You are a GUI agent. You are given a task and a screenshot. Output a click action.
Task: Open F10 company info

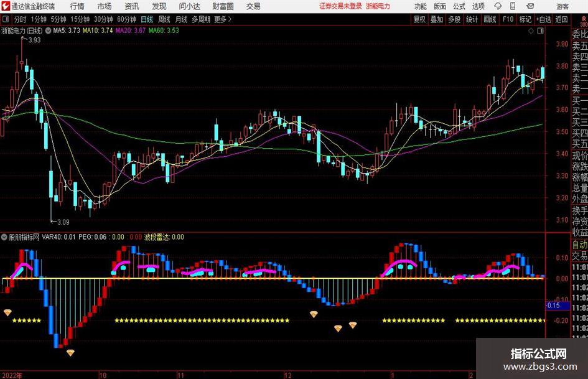tap(508, 19)
